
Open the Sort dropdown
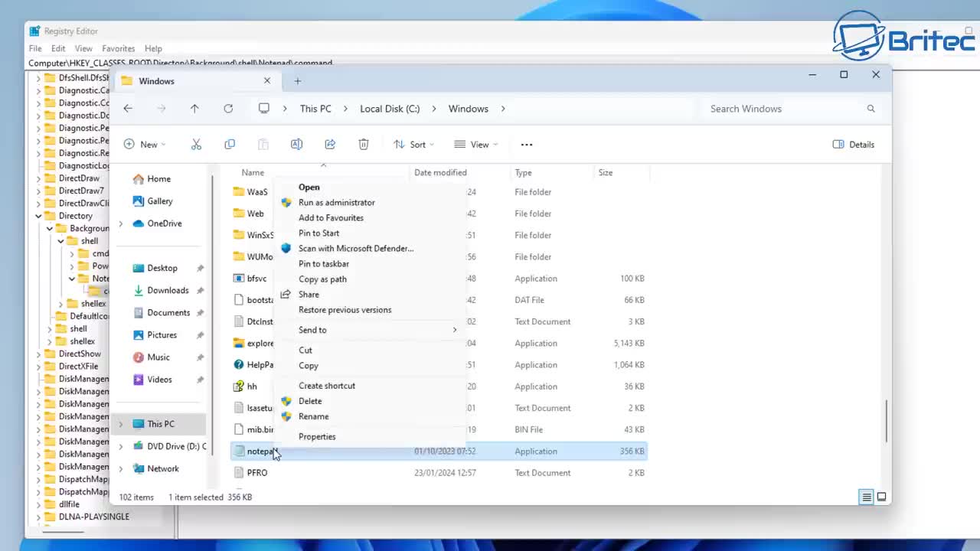point(413,145)
